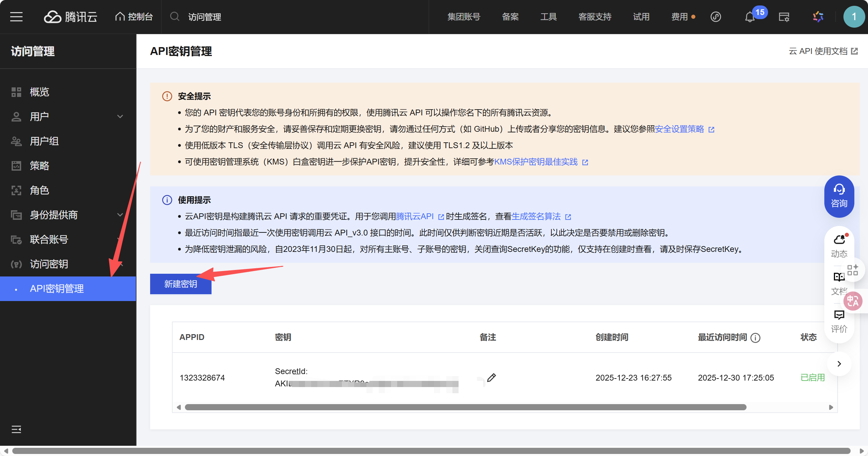Click the search magnifier icon
Image resolution: width=868 pixels, height=456 pixels.
(175, 17)
